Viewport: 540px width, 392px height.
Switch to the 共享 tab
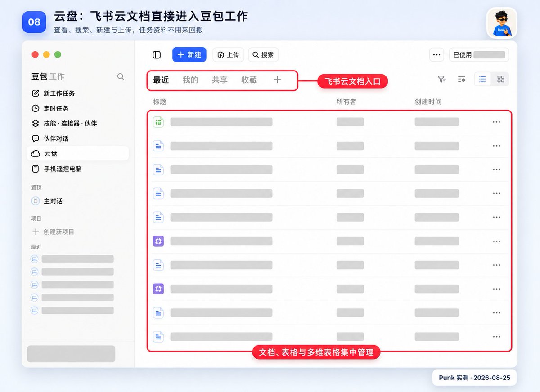(x=220, y=80)
